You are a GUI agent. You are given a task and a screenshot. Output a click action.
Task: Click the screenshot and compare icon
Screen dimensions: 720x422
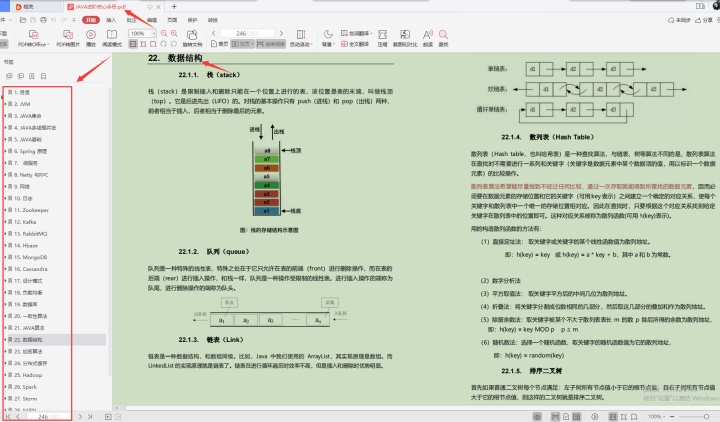(405, 34)
